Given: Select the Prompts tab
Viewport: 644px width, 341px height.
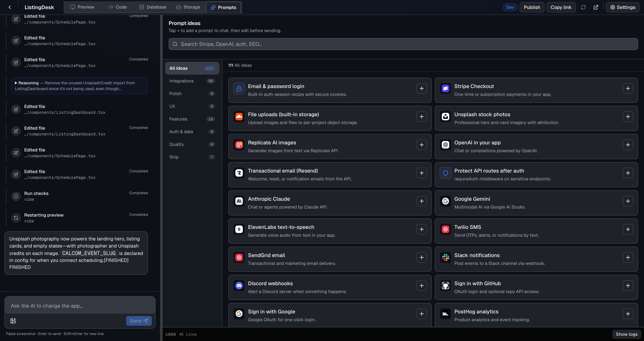Looking at the screenshot, I should [223, 7].
